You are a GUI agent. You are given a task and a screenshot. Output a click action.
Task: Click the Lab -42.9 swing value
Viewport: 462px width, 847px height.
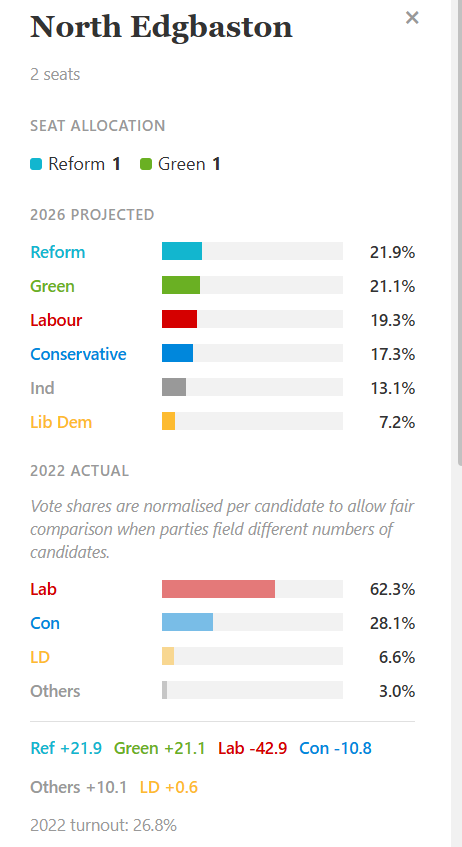[252, 749]
